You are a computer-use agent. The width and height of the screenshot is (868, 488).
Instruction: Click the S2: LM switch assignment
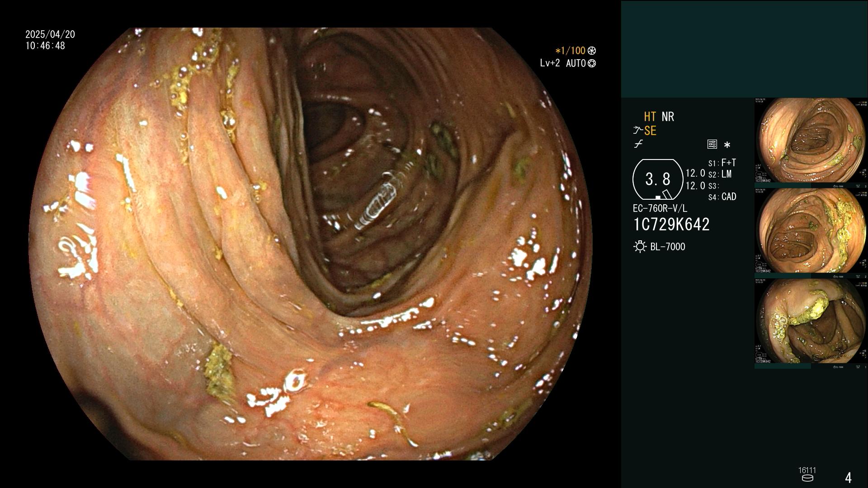(x=720, y=174)
